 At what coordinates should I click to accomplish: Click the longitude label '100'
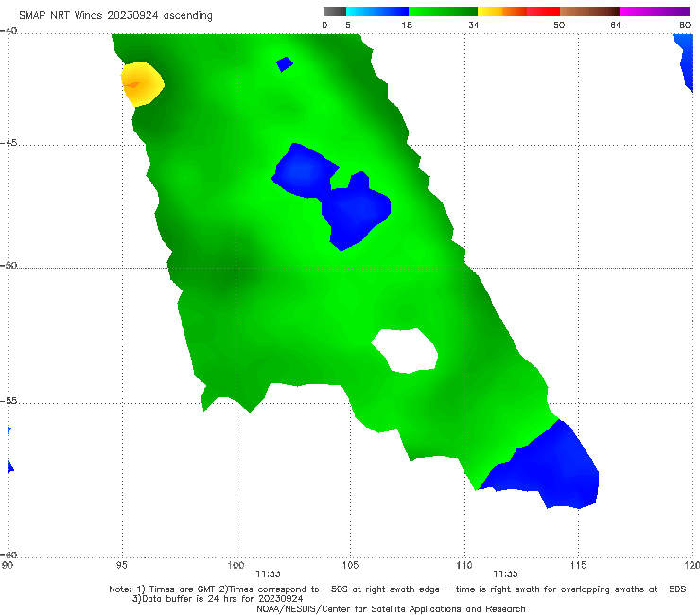tap(236, 566)
